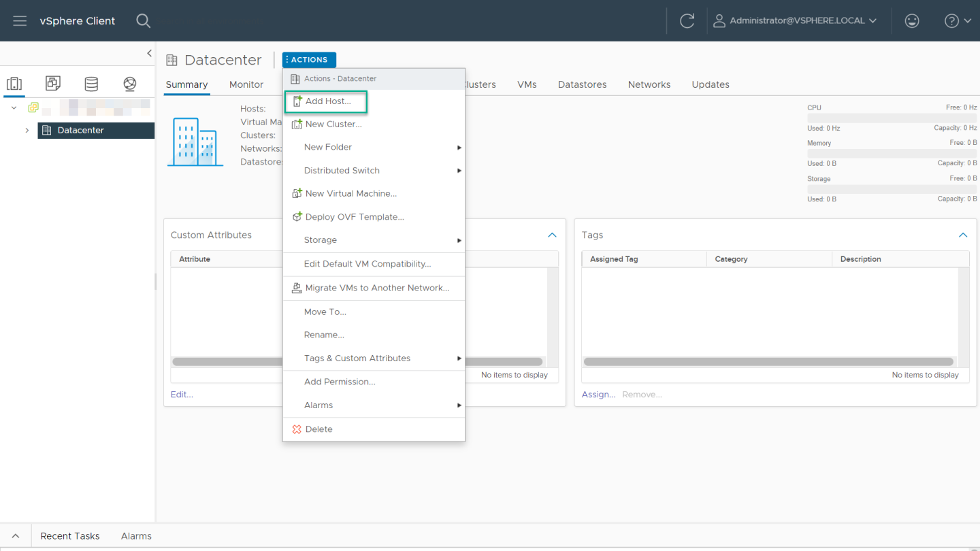The image size is (980, 551).
Task: Switch to VMs and Templates inventory view
Action: [52, 84]
